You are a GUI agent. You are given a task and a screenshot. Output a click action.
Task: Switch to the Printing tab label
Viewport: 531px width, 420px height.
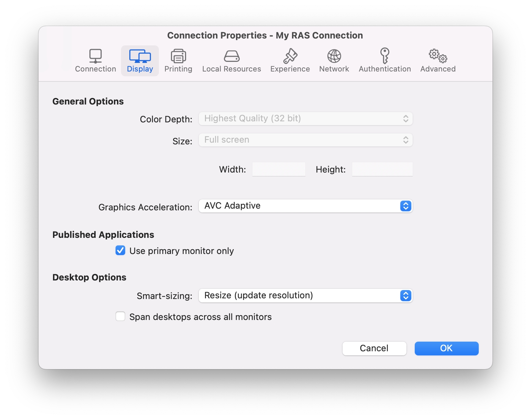178,69
